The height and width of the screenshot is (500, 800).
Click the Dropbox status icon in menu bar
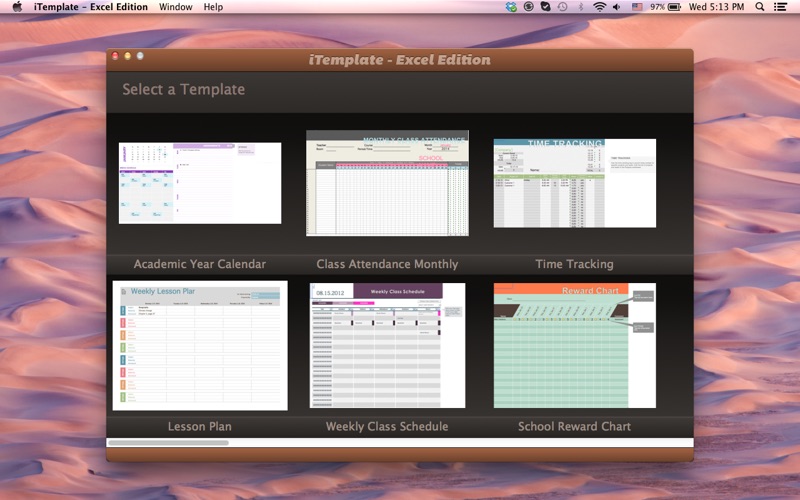pos(511,7)
